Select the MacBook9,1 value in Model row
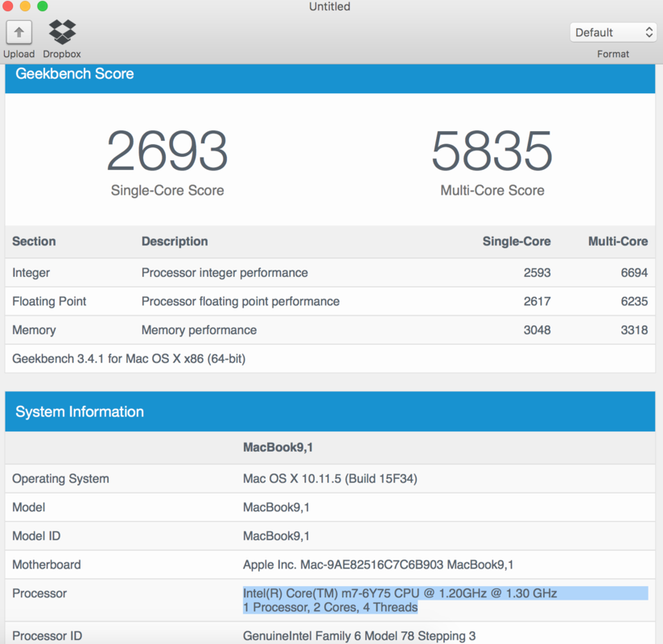Screen dimensions: 663x644 276,507
